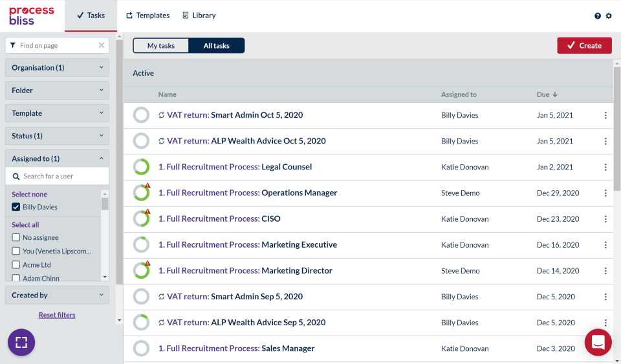Screen dimensions: 621x364
Task: Open kebab menu for VAT return Smart Admin Oct 5
Action: point(605,115)
